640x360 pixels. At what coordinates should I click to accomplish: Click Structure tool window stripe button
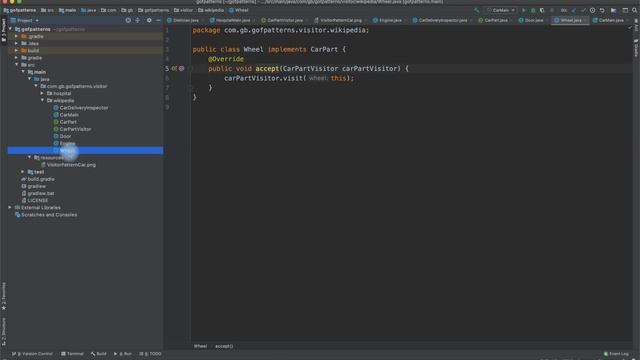coord(4,331)
